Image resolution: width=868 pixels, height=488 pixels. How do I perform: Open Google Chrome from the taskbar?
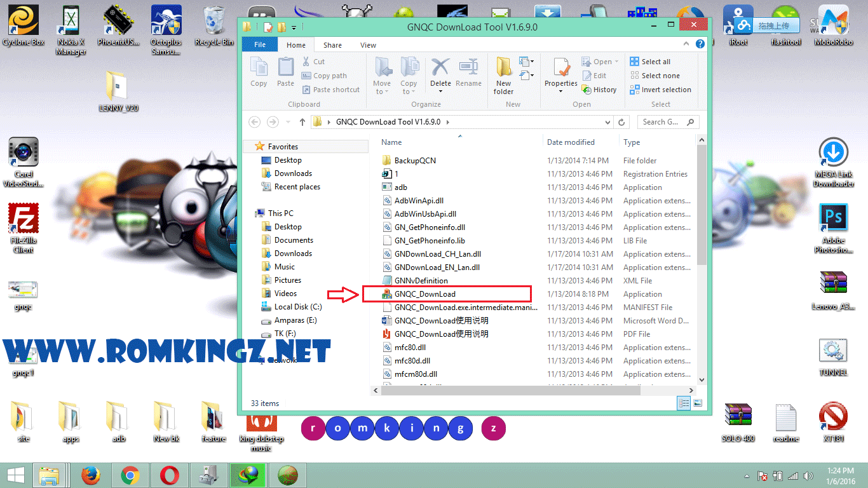(x=131, y=475)
